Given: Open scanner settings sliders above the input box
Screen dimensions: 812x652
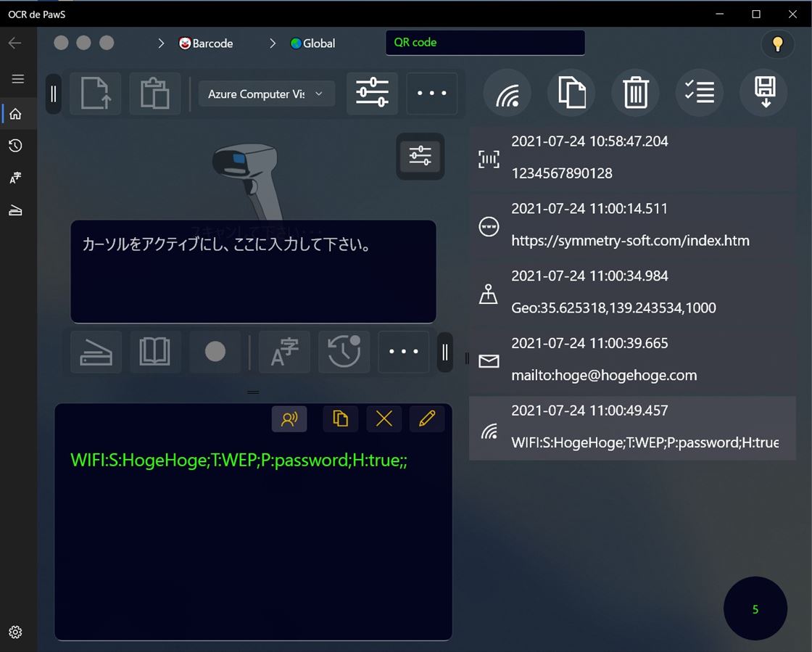Looking at the screenshot, I should click(420, 156).
